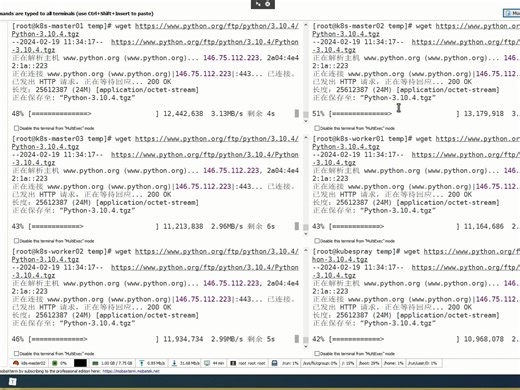This screenshot has height=390, width=520.
Task: Disable k8s-master02 terminal from MultiExec mode
Action: coord(317,128)
